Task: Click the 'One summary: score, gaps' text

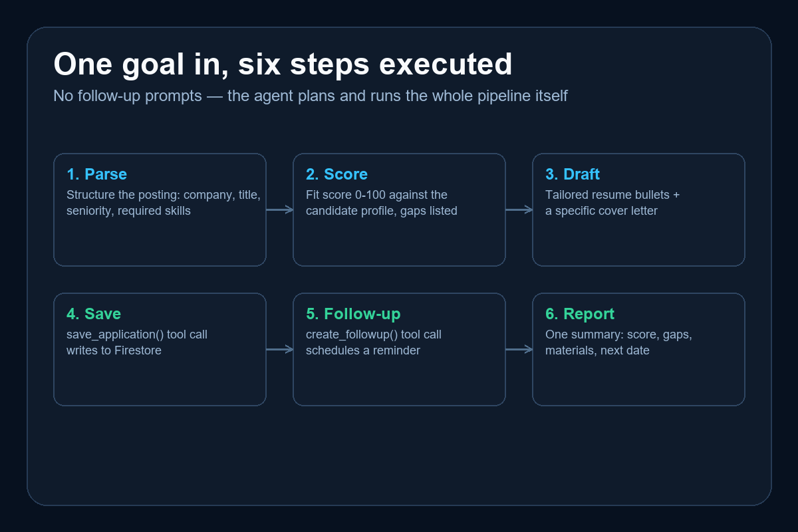Action: pos(618,334)
